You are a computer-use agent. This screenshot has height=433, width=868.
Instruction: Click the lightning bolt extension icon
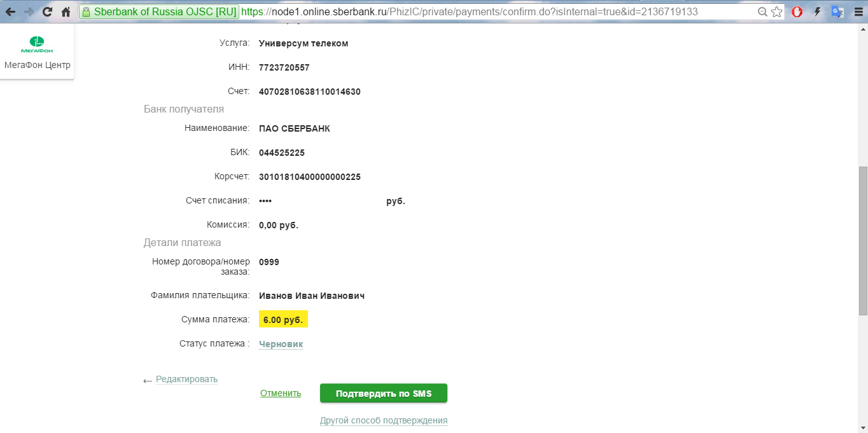[818, 11]
